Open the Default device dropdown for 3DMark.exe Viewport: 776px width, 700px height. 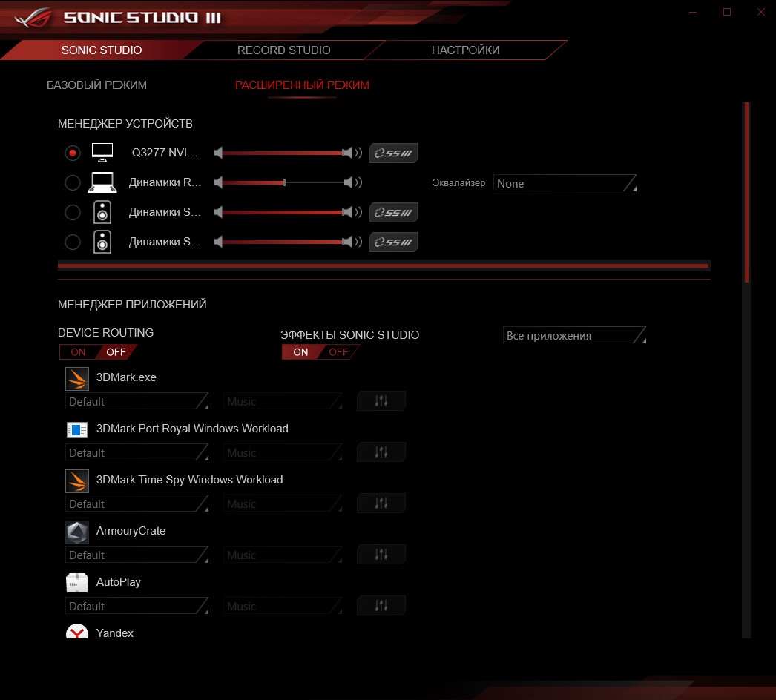click(137, 401)
